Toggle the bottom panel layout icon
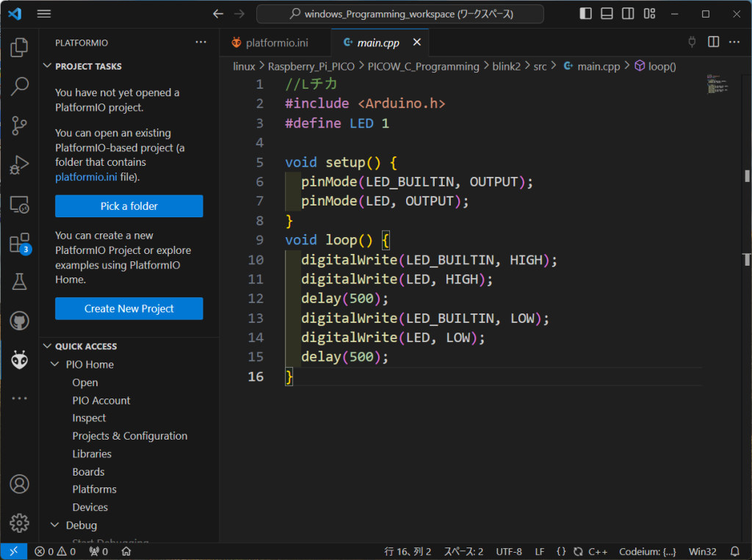This screenshot has height=560, width=752. pyautogui.click(x=607, y=13)
